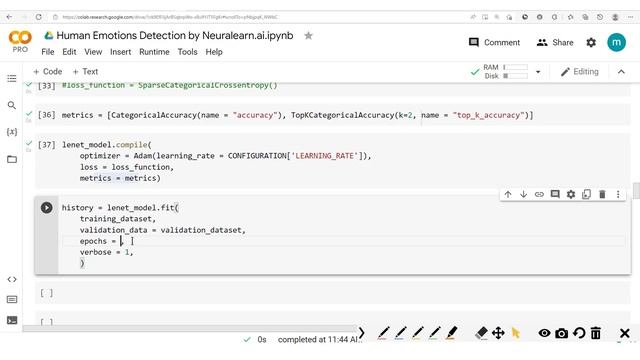Image resolution: width=640 pixels, height=360 pixels.
Task: Move the cell up
Action: coord(508,194)
